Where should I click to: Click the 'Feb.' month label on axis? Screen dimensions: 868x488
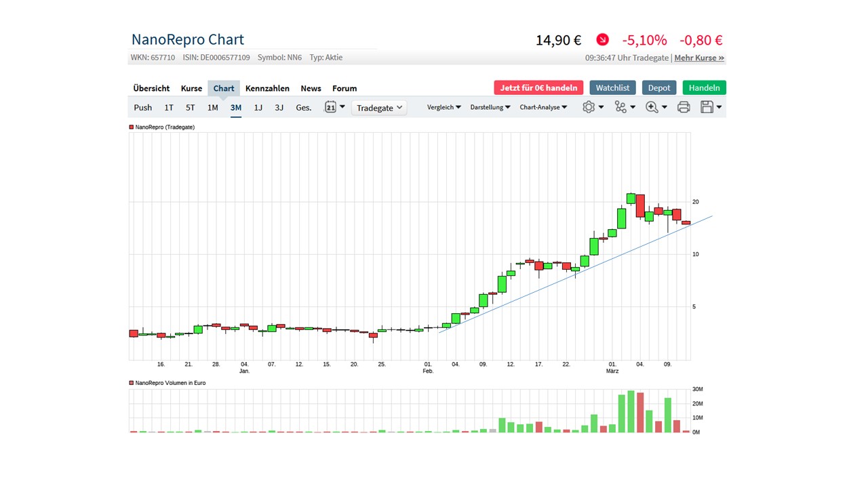(428, 371)
